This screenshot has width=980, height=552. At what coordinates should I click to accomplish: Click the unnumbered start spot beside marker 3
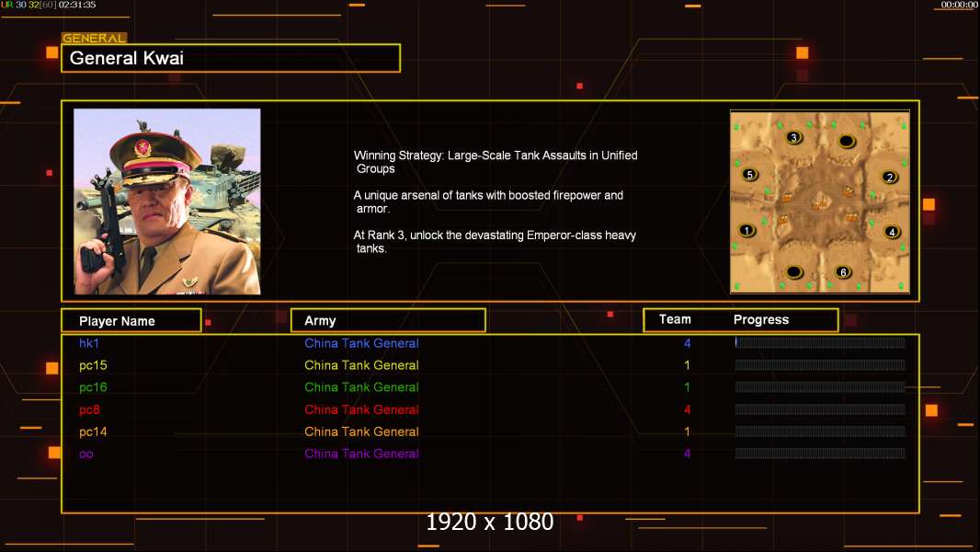pyautogui.click(x=847, y=142)
